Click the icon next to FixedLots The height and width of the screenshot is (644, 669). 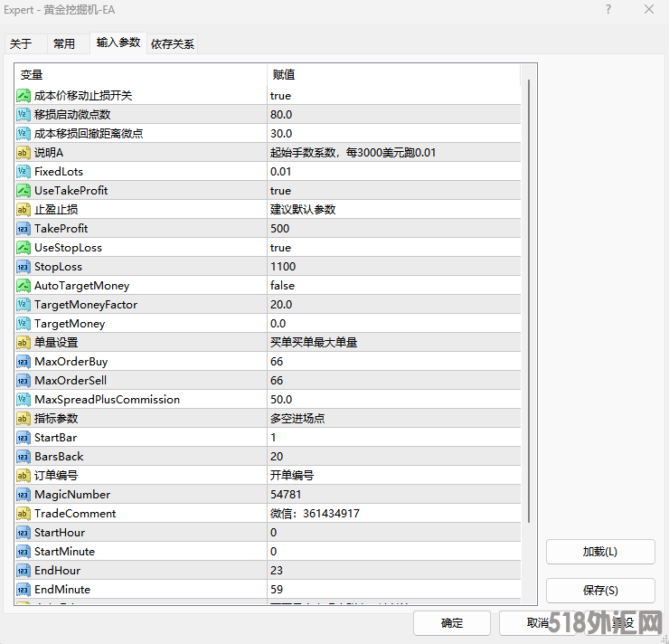click(23, 172)
